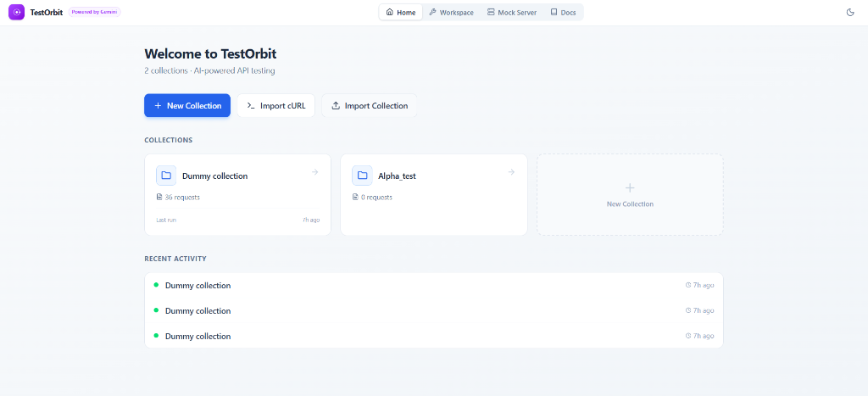Click the RECENT ACTIVITY section header

point(175,259)
